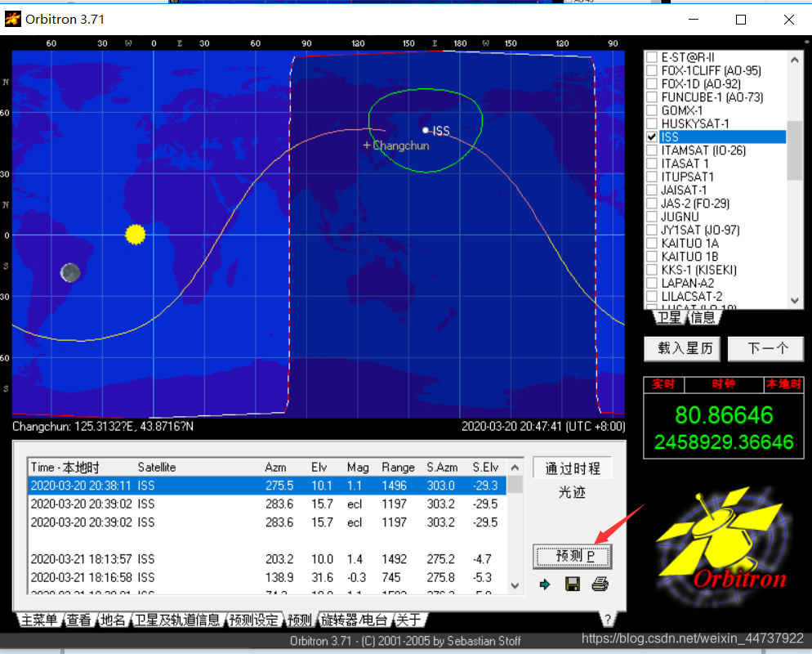Select KKS-1 (KISEKI) in satellite list
The height and width of the screenshot is (654, 812).
coord(698,270)
